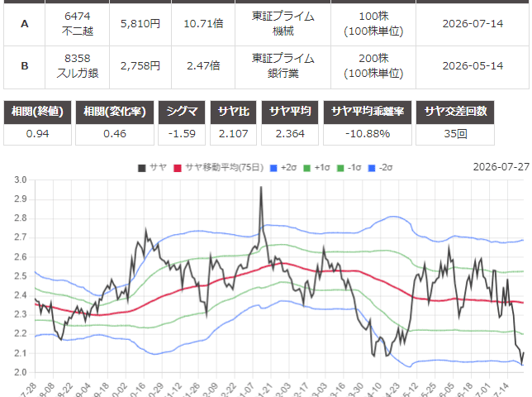Click the 2.5 y-axis label
The image size is (532, 397).
[x=21, y=276]
